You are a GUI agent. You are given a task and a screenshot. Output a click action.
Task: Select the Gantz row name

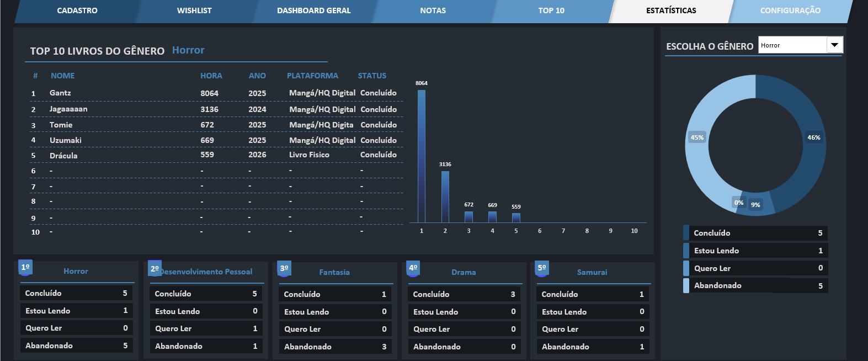pyautogui.click(x=60, y=93)
